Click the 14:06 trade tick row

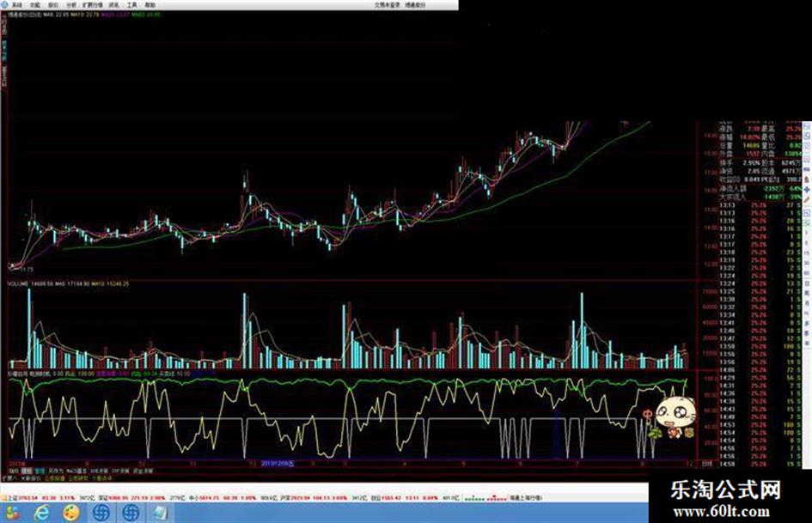(760, 370)
